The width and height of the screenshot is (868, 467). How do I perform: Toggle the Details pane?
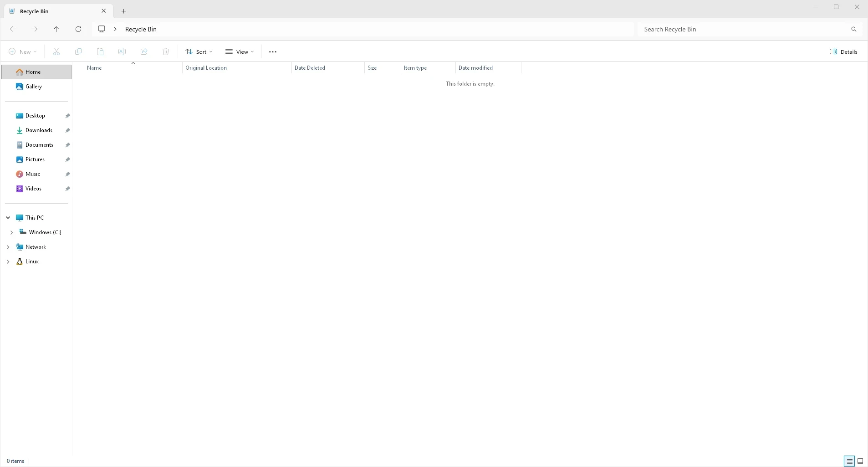[843, 52]
